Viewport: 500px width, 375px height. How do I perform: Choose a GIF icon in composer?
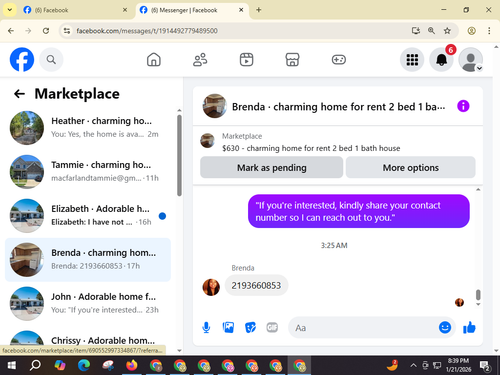[272, 328]
